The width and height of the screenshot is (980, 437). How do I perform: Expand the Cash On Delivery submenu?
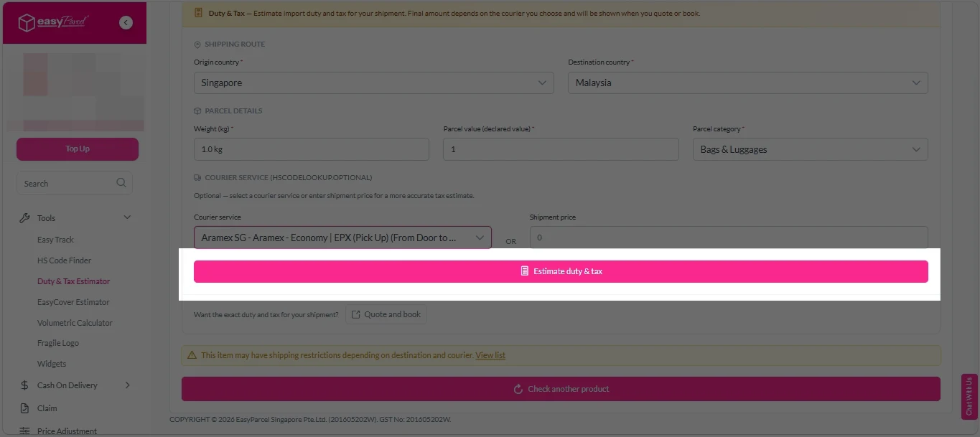[128, 385]
